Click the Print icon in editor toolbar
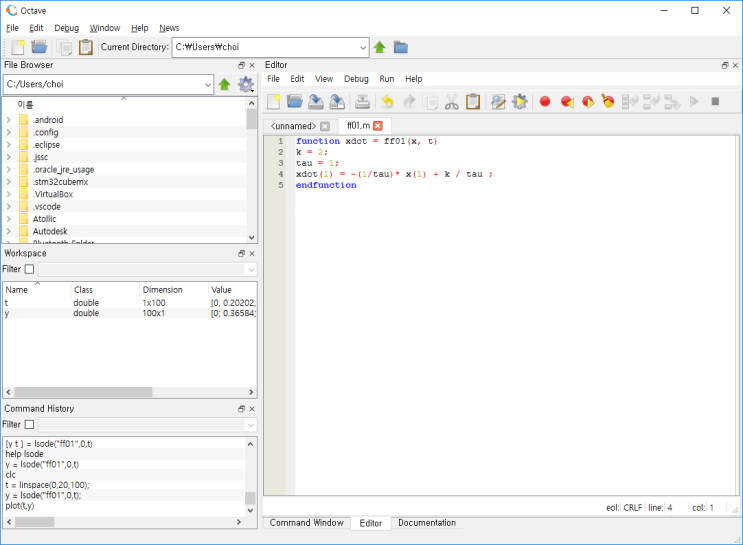 coord(363,101)
